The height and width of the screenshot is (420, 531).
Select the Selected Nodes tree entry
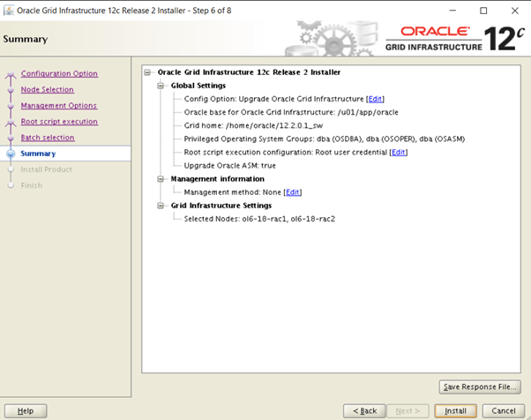[x=259, y=218]
